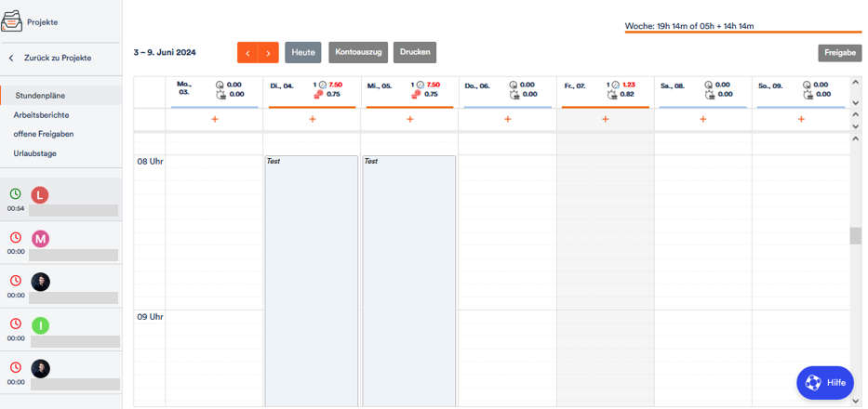
Task: Click the break cup icon for Sa., 08.
Action: click(709, 95)
